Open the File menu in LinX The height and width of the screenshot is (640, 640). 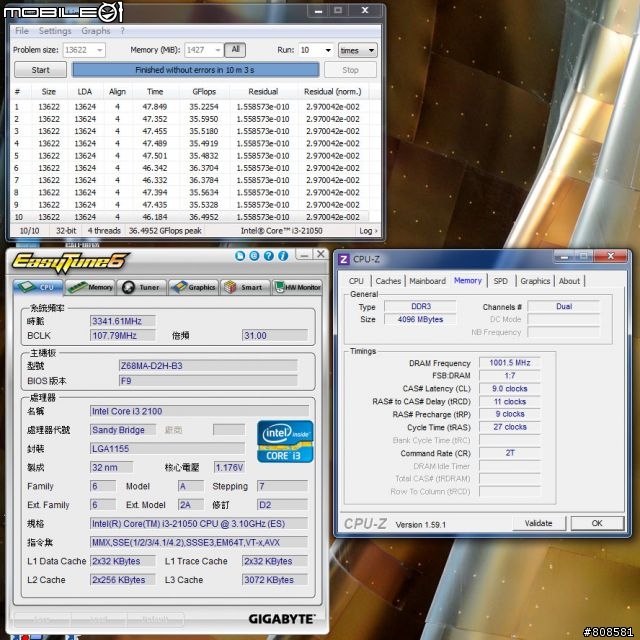point(22,31)
